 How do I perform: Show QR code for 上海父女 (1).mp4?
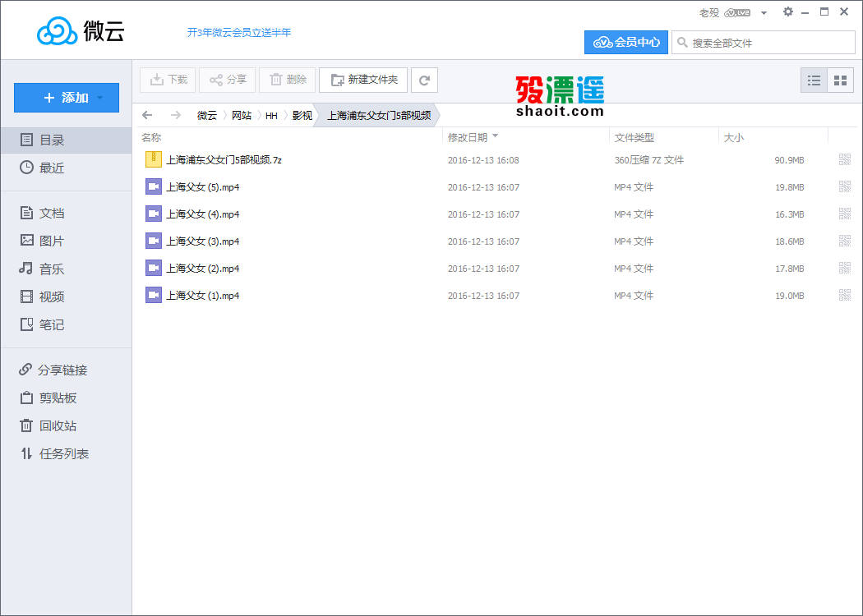pyautogui.click(x=845, y=295)
